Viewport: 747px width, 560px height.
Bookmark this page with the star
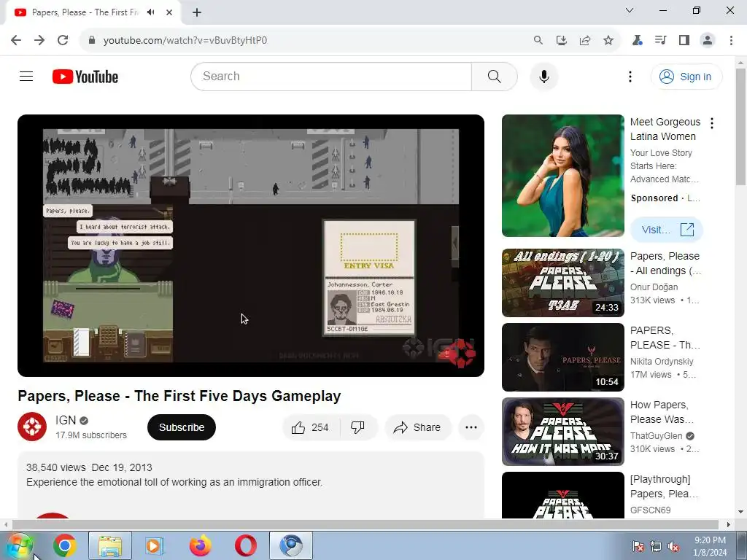608,40
